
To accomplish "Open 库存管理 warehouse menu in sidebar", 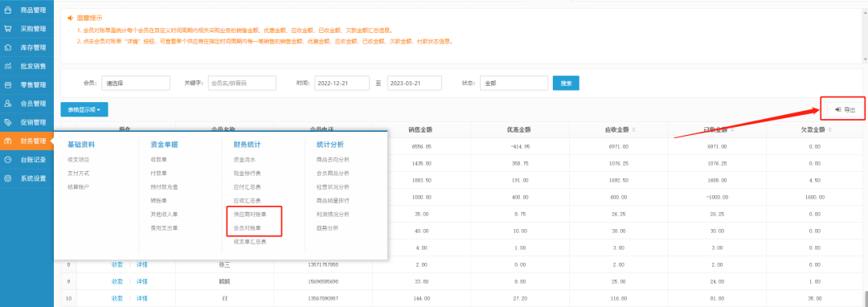I will (x=27, y=47).
